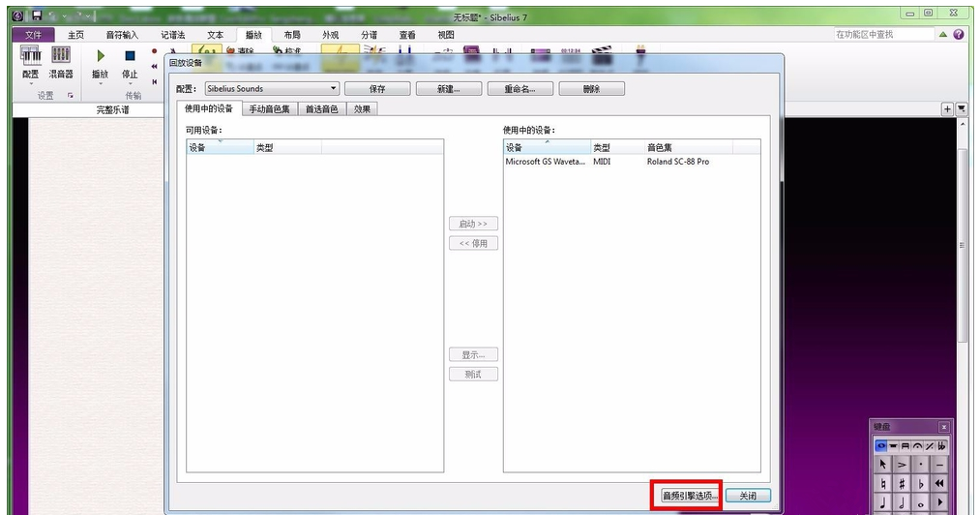The image size is (980, 515).
Task: Close the 键盘 keypad panel
Action: point(944,427)
